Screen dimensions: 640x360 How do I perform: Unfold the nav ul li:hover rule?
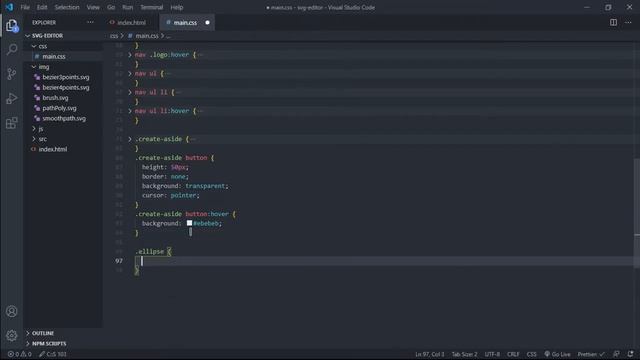click(130, 111)
